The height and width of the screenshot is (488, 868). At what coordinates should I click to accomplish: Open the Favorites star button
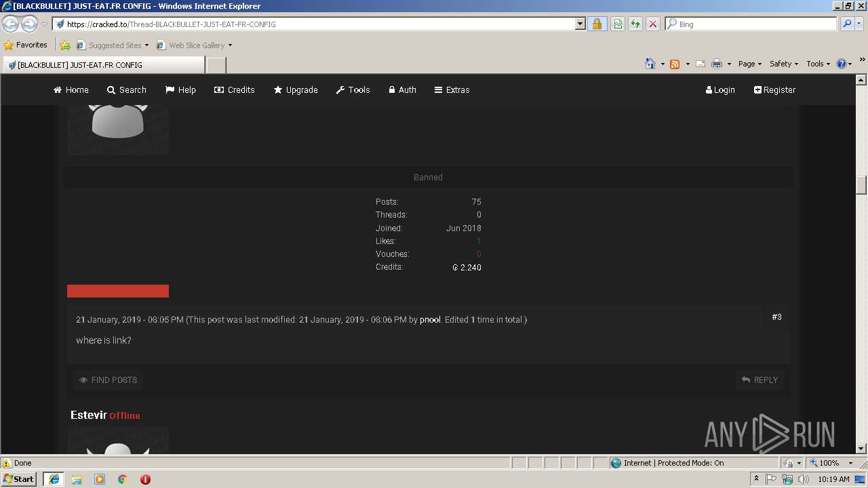tap(26, 45)
